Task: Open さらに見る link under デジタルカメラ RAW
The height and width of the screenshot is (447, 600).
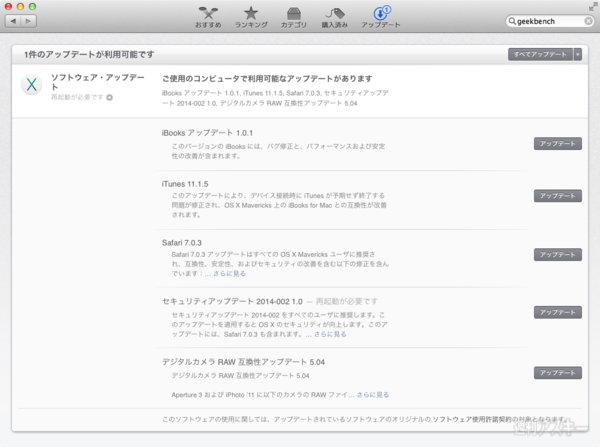Action: pos(373,395)
